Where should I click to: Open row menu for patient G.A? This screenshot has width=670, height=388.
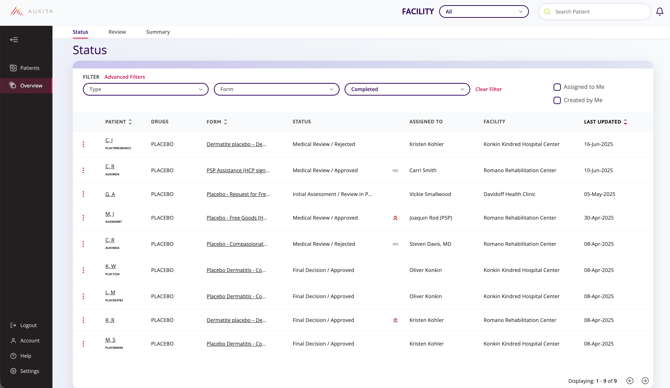[x=83, y=194]
